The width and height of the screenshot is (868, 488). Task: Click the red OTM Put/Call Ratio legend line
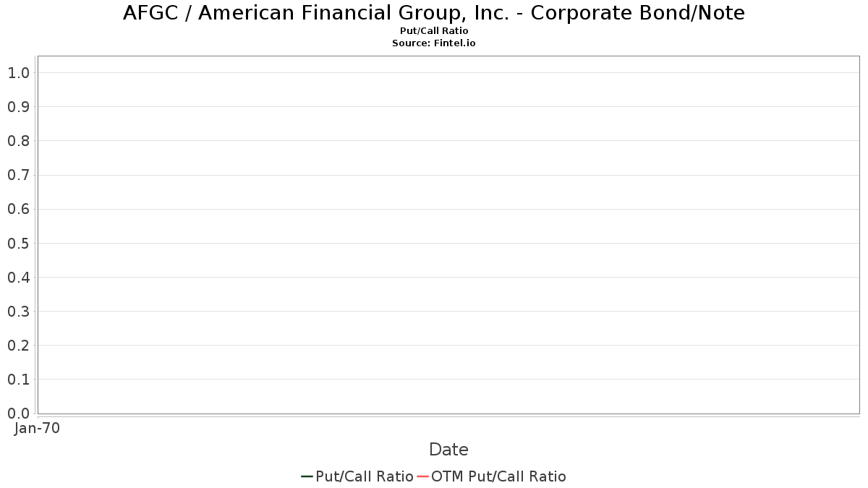tap(422, 476)
